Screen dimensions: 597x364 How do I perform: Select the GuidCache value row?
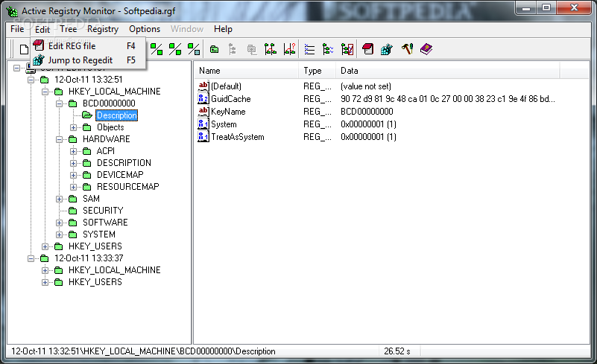click(376, 99)
